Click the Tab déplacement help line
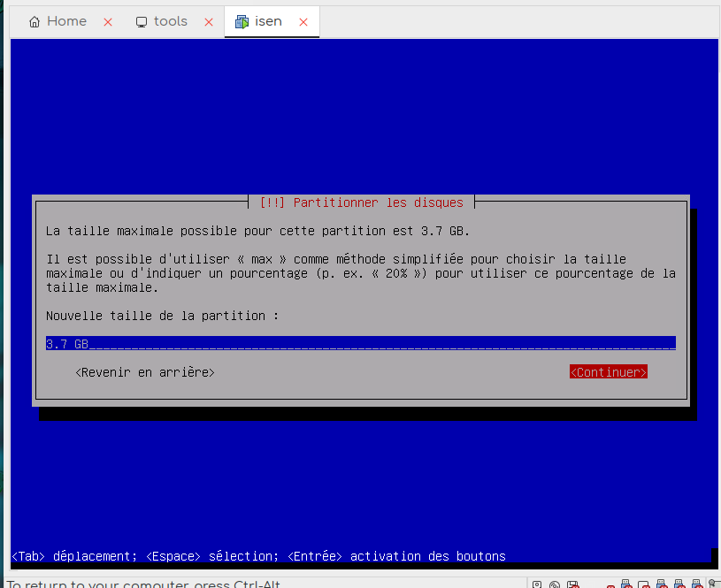This screenshot has width=721, height=588. pos(258,556)
